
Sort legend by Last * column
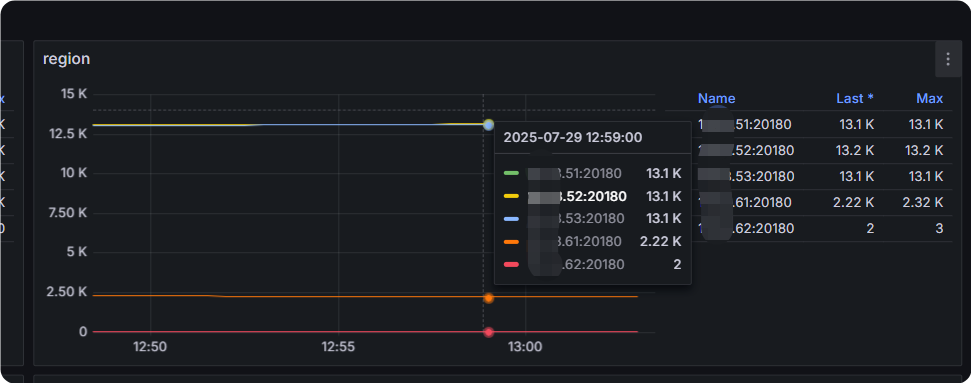point(855,99)
